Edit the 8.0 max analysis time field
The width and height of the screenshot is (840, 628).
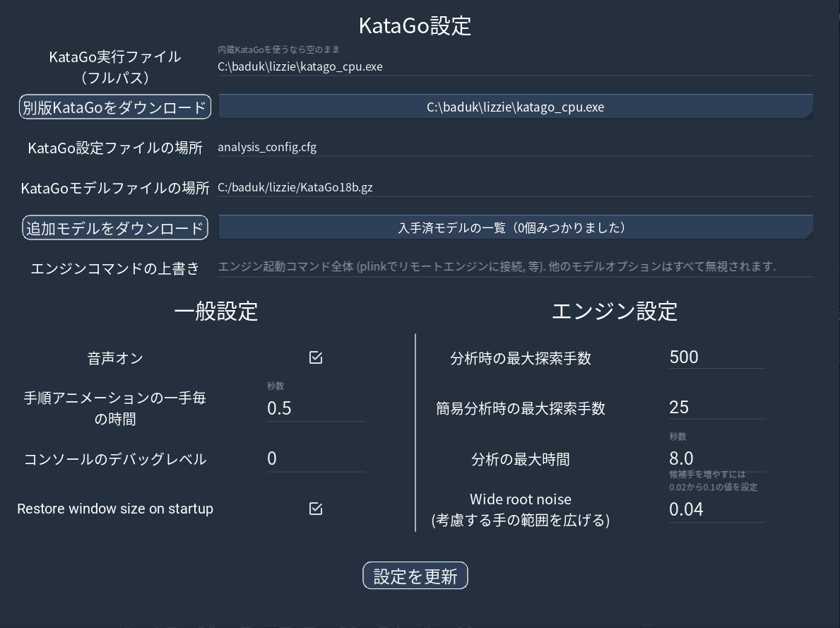pos(716,458)
